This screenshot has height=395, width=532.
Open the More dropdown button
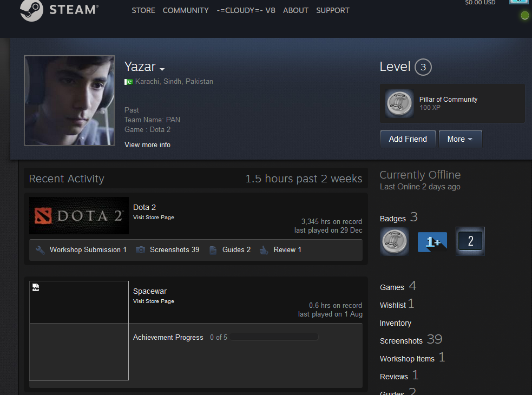point(460,139)
